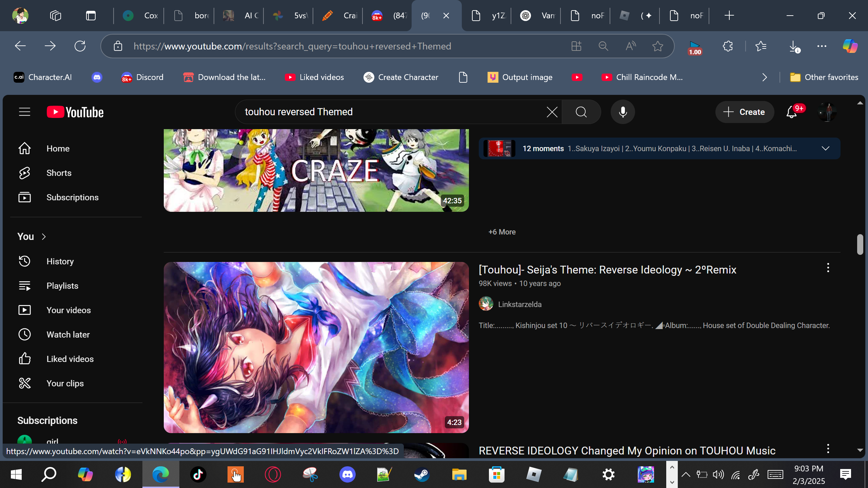Open Workspaces button in the tab bar

pyautogui.click(x=56, y=16)
